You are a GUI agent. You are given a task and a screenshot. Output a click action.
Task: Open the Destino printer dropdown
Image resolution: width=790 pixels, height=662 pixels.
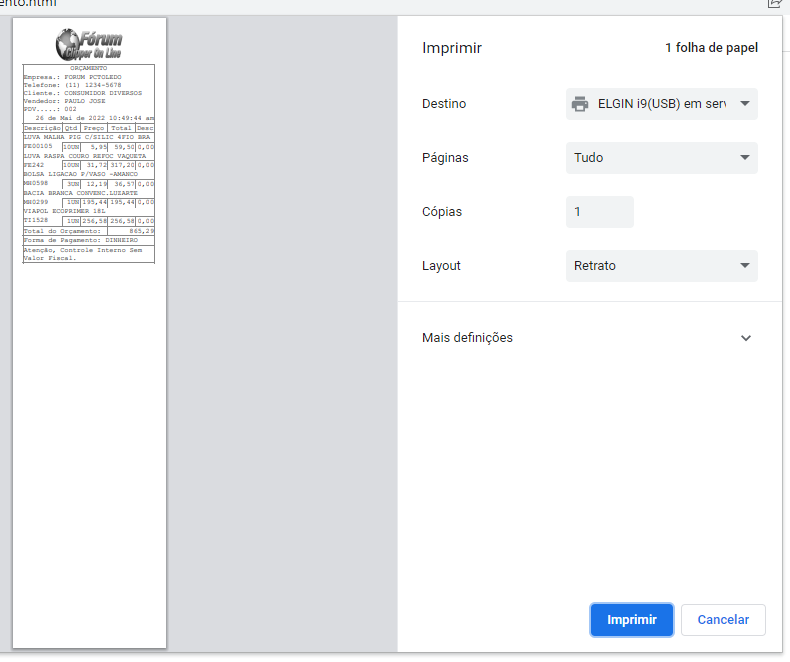pyautogui.click(x=662, y=104)
